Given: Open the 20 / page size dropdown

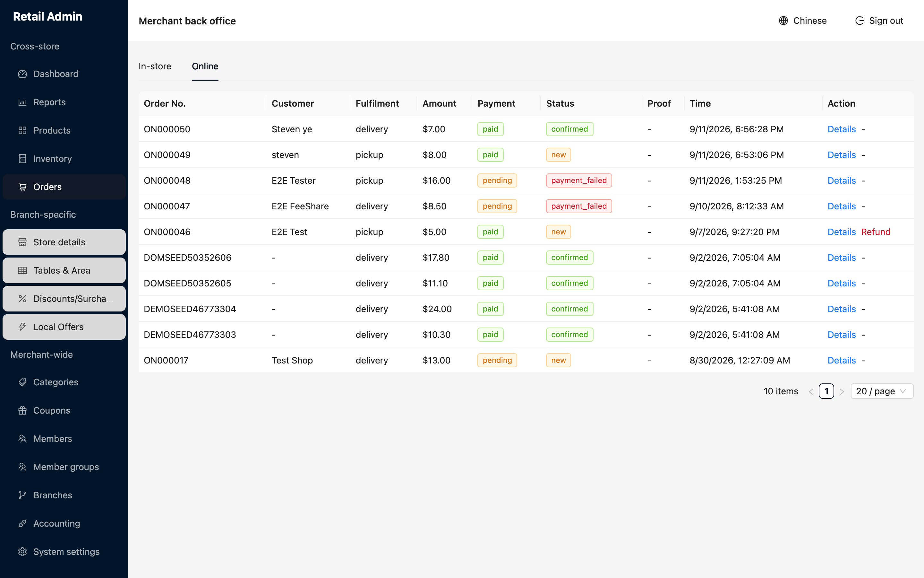Looking at the screenshot, I should click(882, 391).
